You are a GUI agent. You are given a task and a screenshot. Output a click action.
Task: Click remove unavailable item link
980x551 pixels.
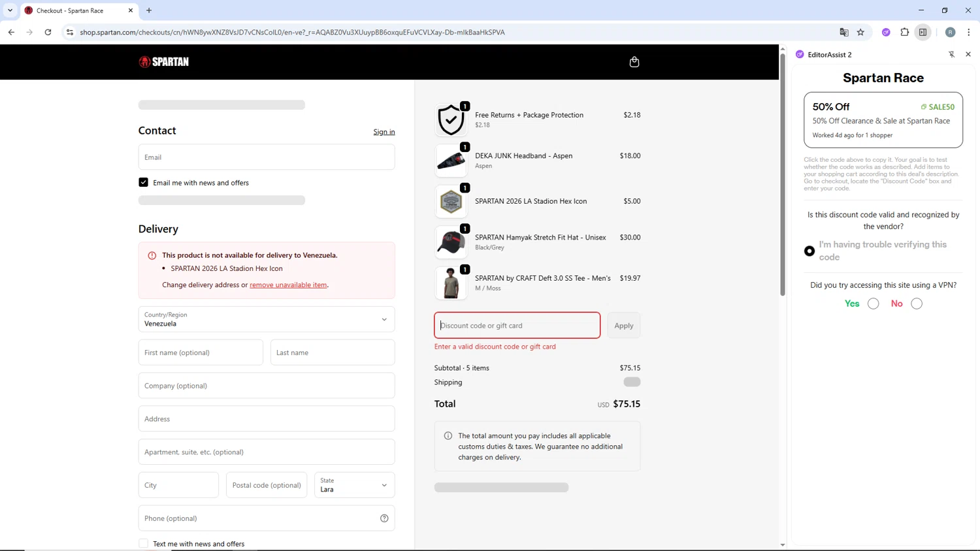288,285
